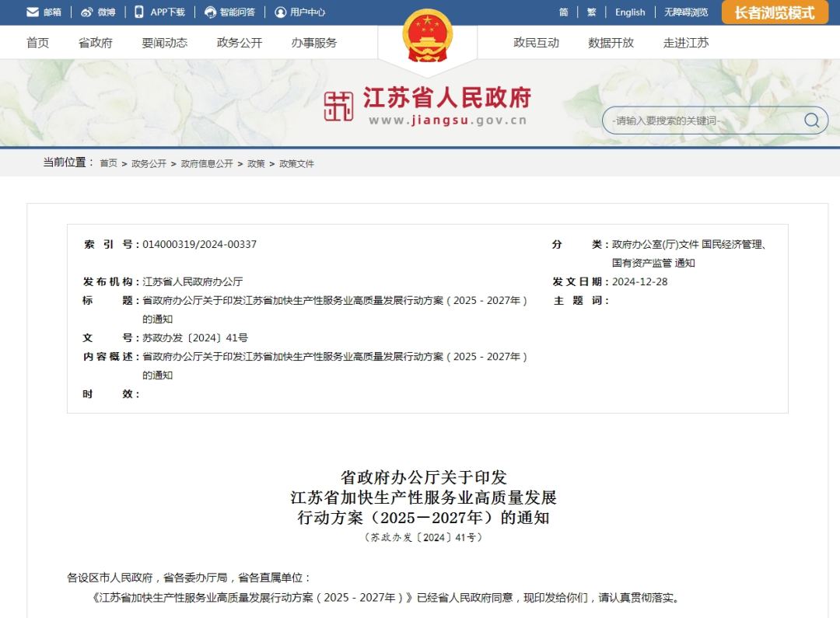Open the APP下载 download icon
This screenshot has height=618, width=840.
pyautogui.click(x=138, y=12)
